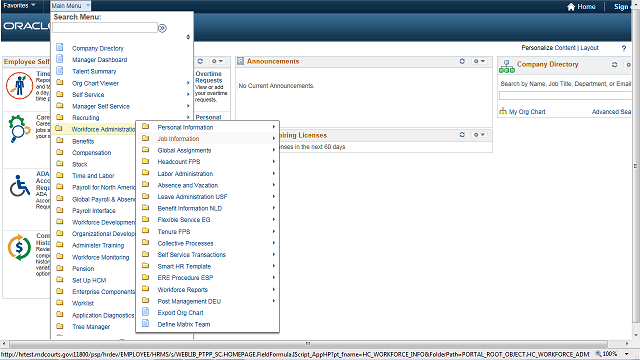Open Time and Labor menu item
Screen dimensions: 640x360
coord(94,176)
